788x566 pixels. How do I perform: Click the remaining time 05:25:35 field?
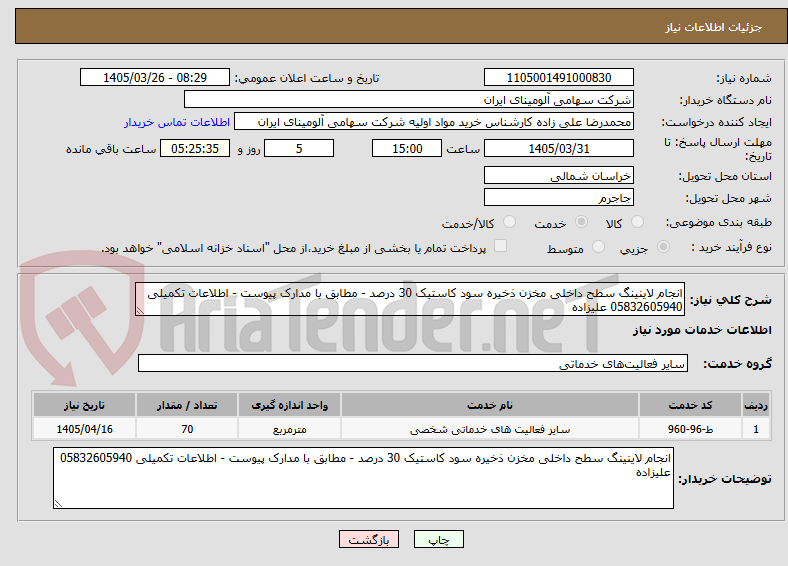click(195, 148)
